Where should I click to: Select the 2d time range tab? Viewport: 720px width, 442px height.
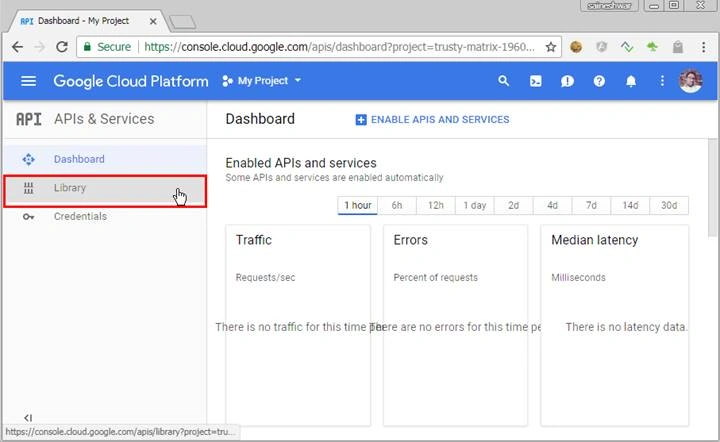[x=513, y=205]
